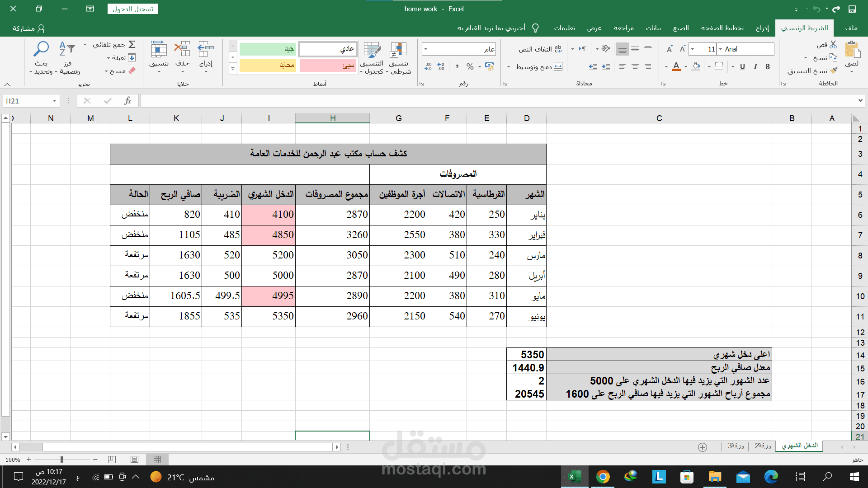Click the Decrease Decimal icon
This screenshot has width=868, height=488.
(x=428, y=66)
